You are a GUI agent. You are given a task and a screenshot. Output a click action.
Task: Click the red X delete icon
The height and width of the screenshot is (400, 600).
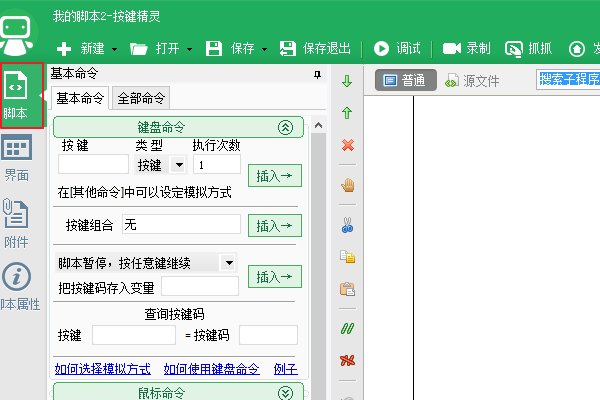coord(348,145)
